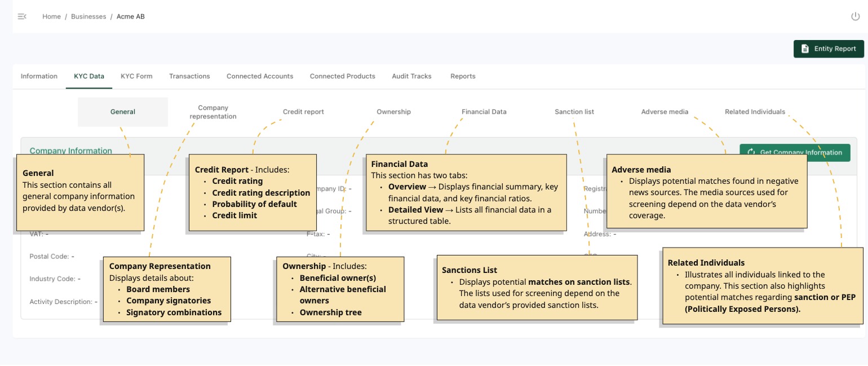
Task: Click the Postal Code field label
Action: (49, 257)
